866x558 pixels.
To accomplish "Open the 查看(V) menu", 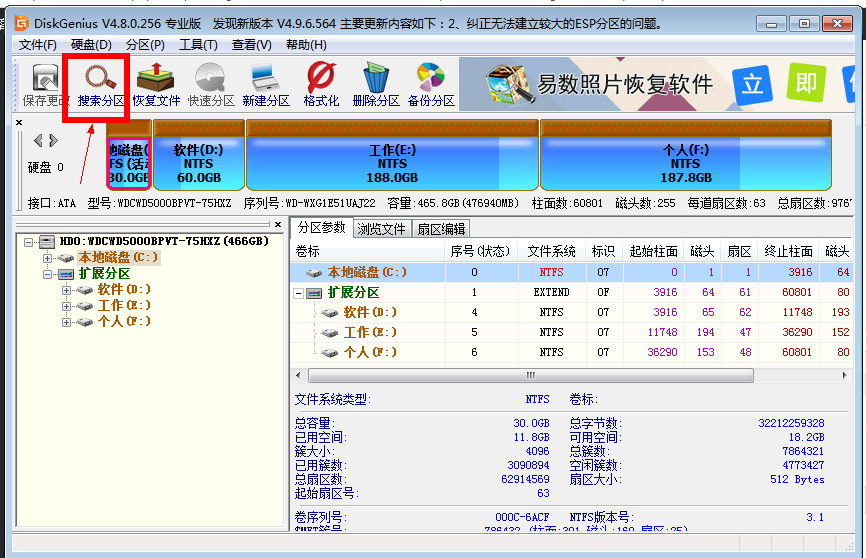I will tap(251, 45).
